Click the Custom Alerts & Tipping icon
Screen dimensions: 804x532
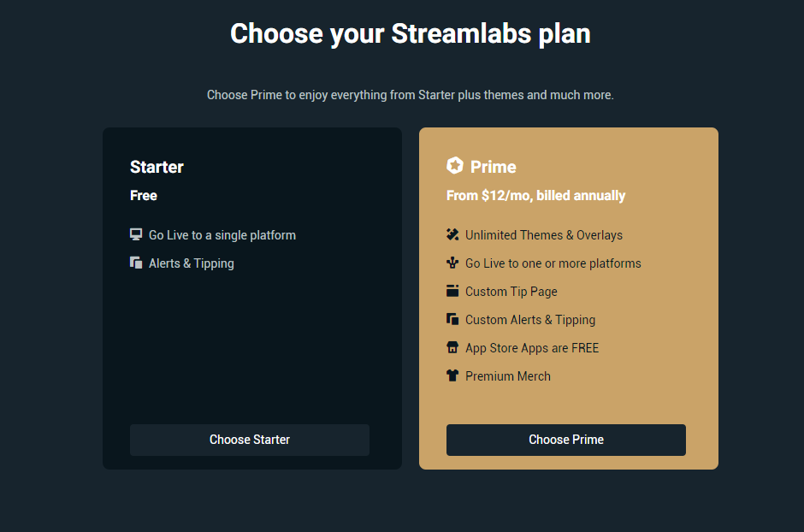[x=452, y=319]
